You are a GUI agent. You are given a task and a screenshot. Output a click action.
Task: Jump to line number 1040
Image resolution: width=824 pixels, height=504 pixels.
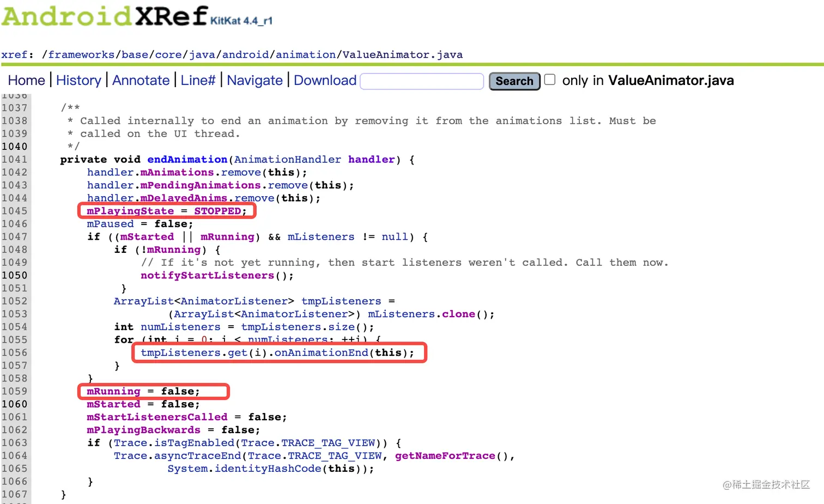14,147
